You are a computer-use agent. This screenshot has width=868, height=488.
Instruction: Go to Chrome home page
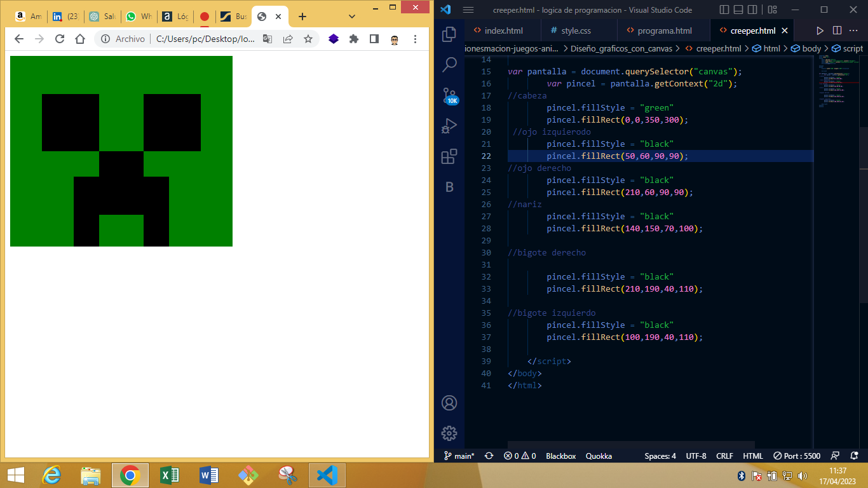(80, 39)
